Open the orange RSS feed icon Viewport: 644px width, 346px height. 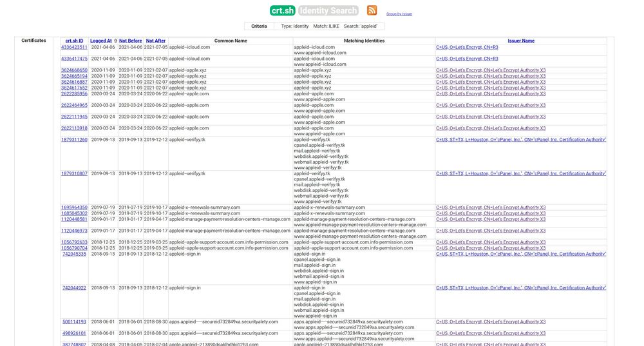[x=372, y=10]
